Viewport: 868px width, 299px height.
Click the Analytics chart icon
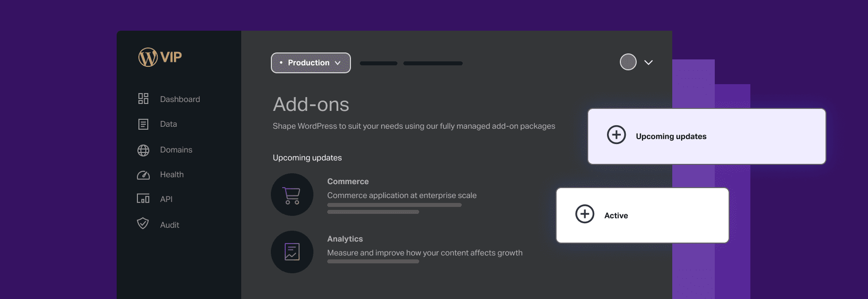292,252
